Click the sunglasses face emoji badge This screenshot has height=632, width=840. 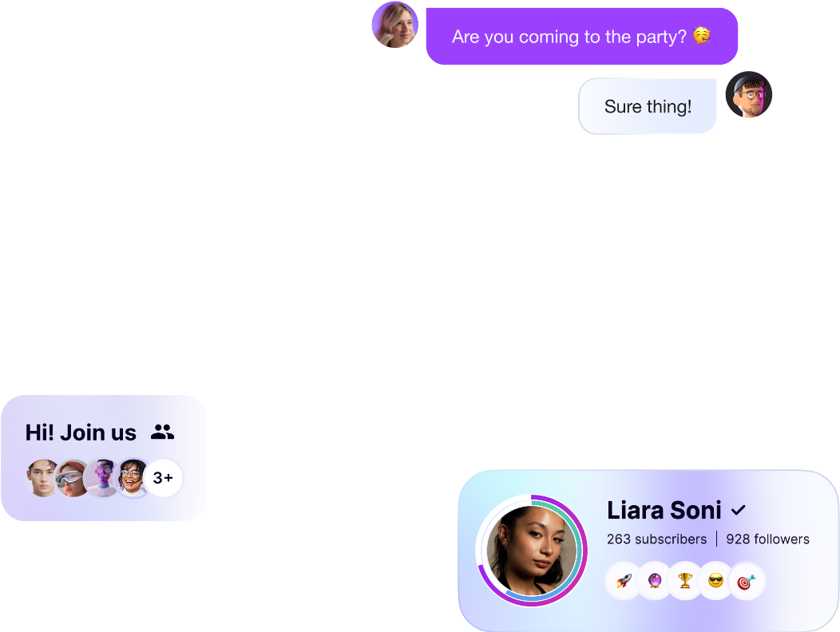point(715,581)
